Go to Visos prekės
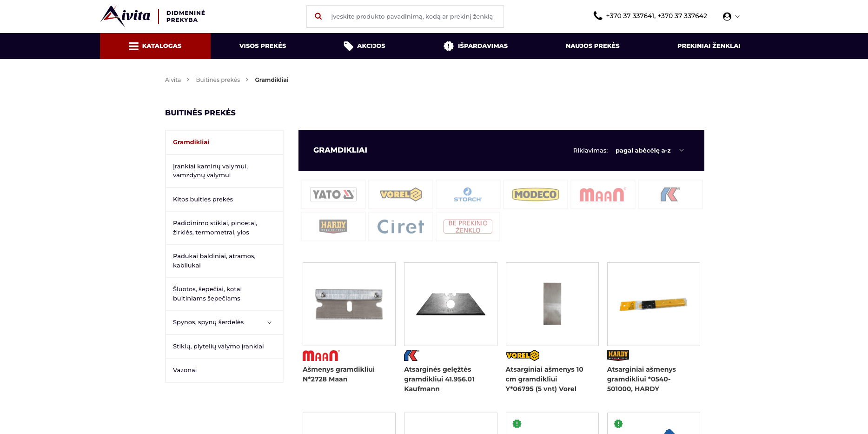Screen dimensions: 868x434 click(x=263, y=46)
